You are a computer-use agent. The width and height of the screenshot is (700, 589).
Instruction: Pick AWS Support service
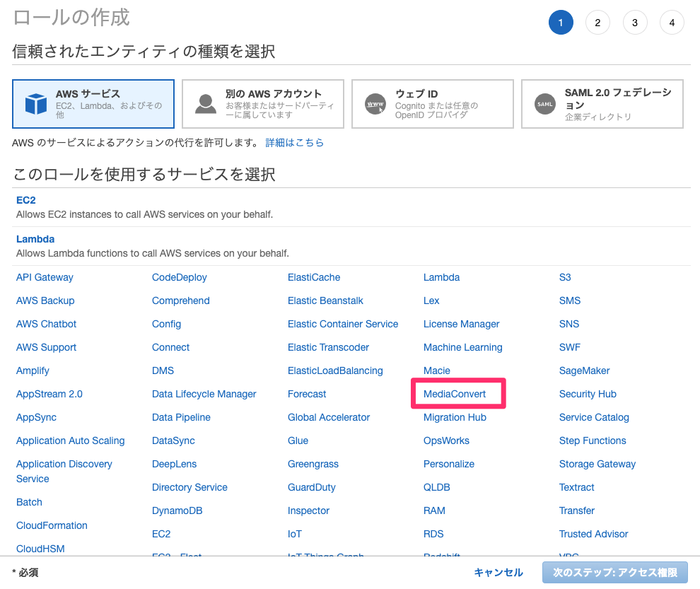[47, 347]
